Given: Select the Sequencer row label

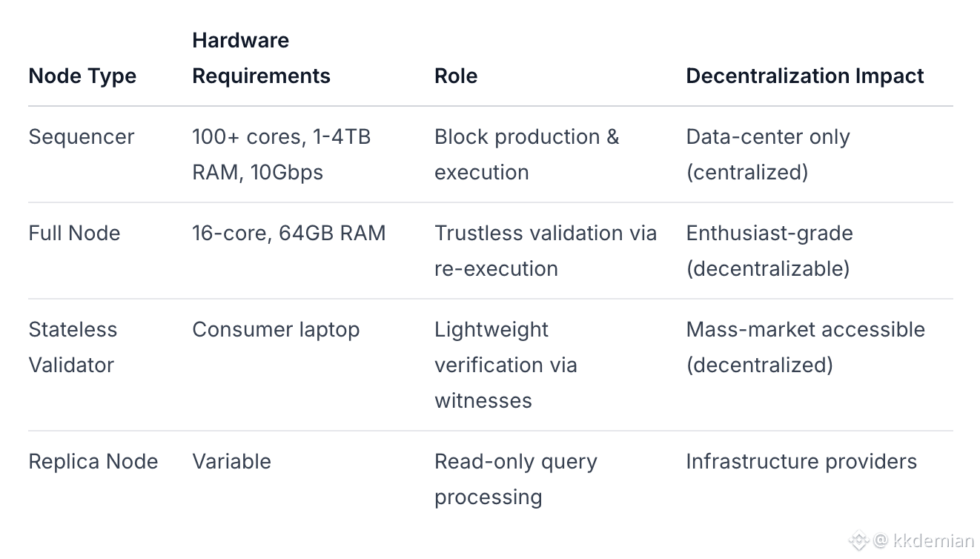Looking at the screenshot, I should point(82,137).
